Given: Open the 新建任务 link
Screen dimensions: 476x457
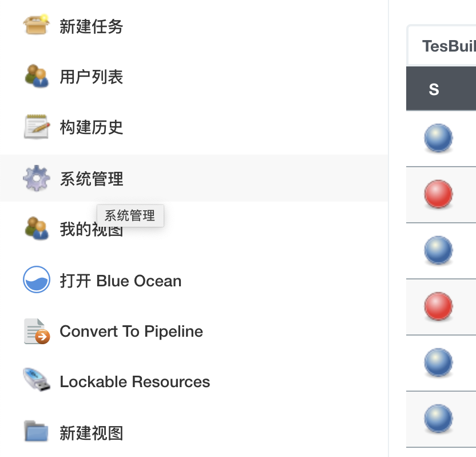Looking at the screenshot, I should tap(92, 26).
